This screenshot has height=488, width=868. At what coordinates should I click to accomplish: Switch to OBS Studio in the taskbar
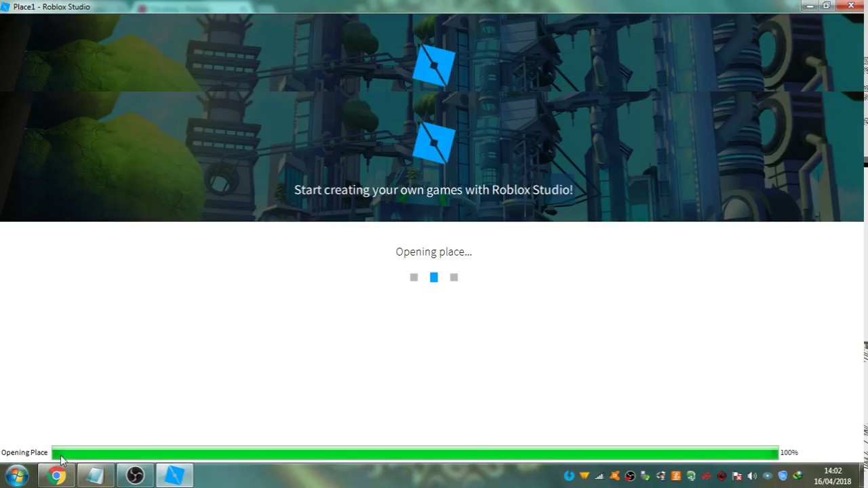(x=135, y=476)
